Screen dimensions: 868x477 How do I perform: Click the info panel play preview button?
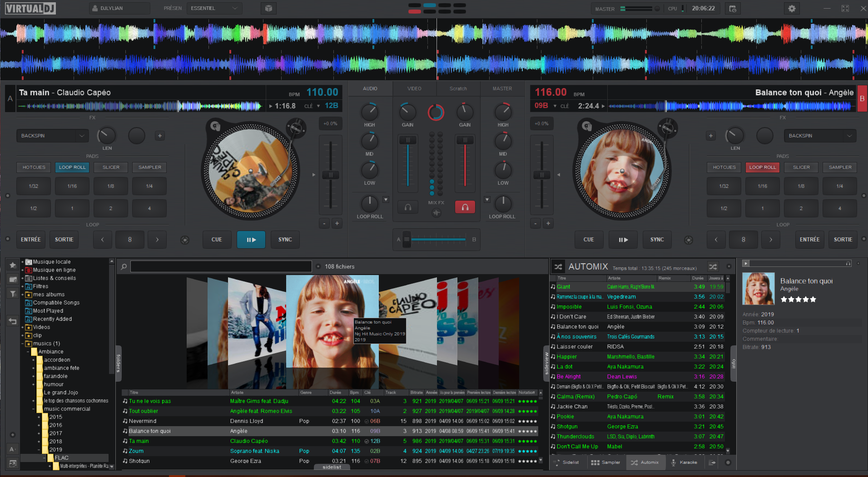(746, 263)
